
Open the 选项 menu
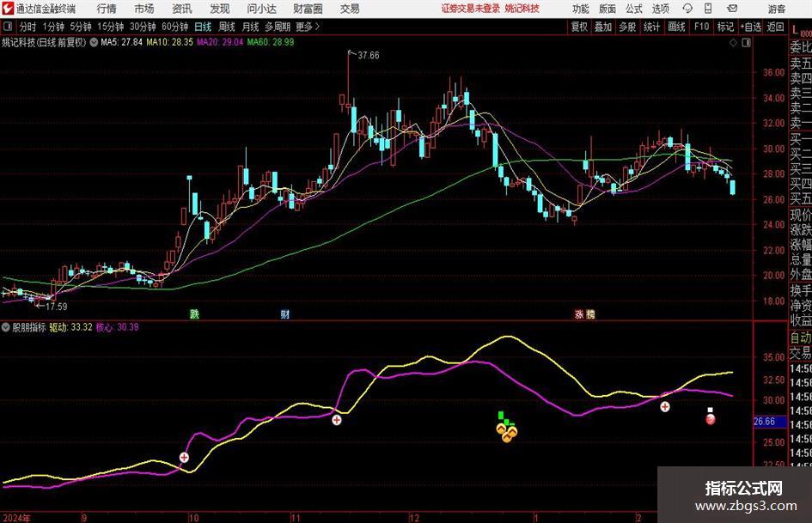click(660, 9)
